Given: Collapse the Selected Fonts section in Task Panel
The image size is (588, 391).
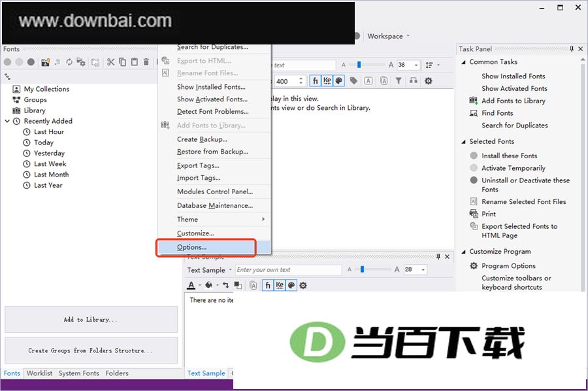Looking at the screenshot, I should click(x=463, y=142).
